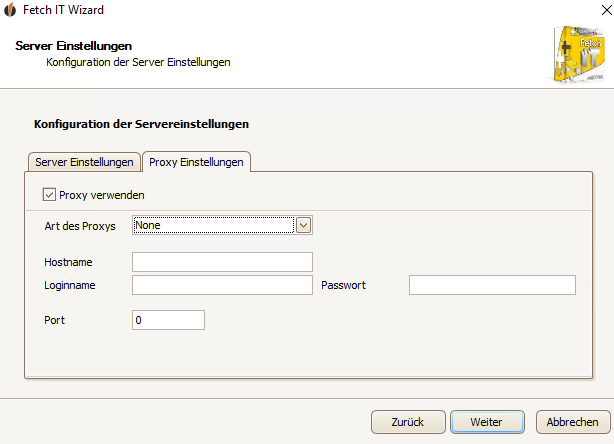Close the Fetch IT Wizard window
The width and height of the screenshot is (614, 444).
coord(607,10)
